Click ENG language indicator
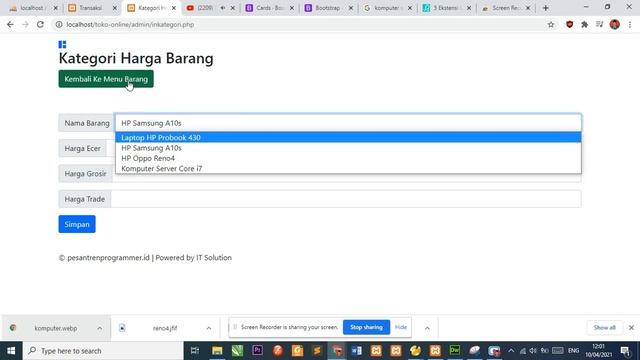The height and width of the screenshot is (360, 640). (x=573, y=351)
